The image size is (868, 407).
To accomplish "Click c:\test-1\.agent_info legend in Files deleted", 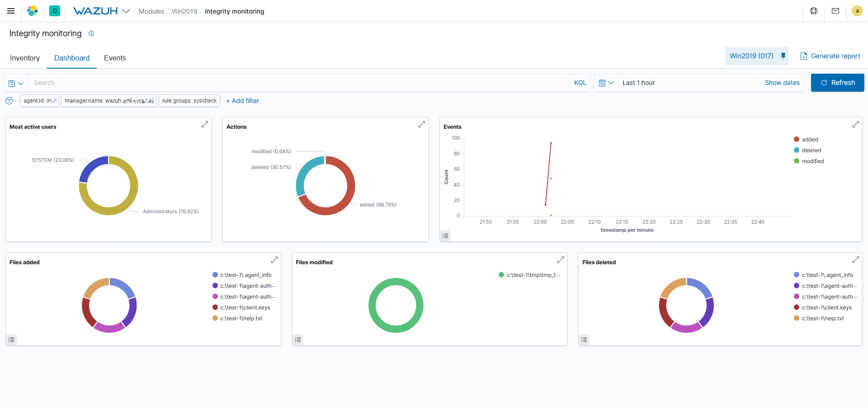I will pyautogui.click(x=824, y=275).
